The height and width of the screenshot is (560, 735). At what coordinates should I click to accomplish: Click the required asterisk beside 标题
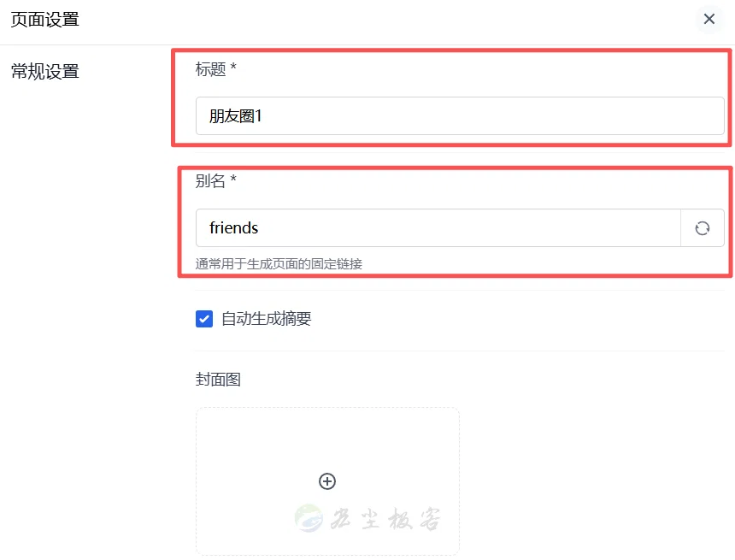(x=233, y=68)
